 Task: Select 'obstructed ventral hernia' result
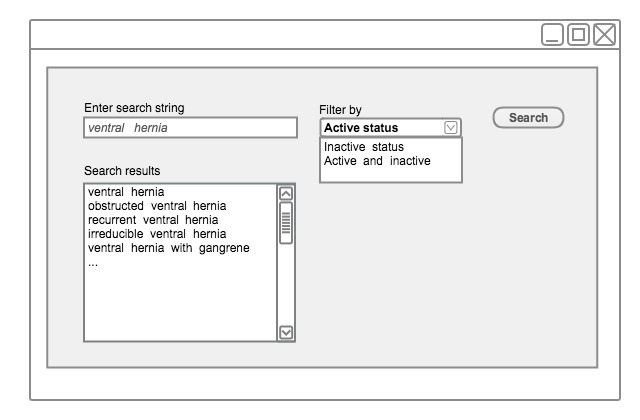click(157, 206)
